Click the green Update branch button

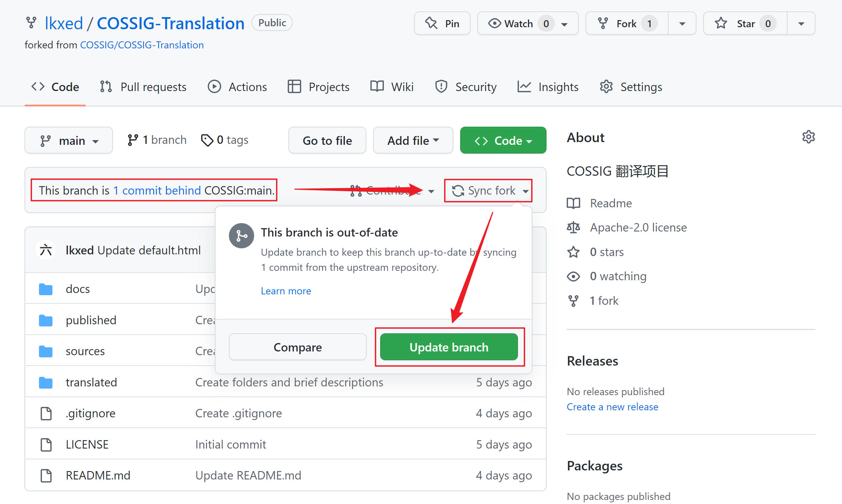pos(449,347)
